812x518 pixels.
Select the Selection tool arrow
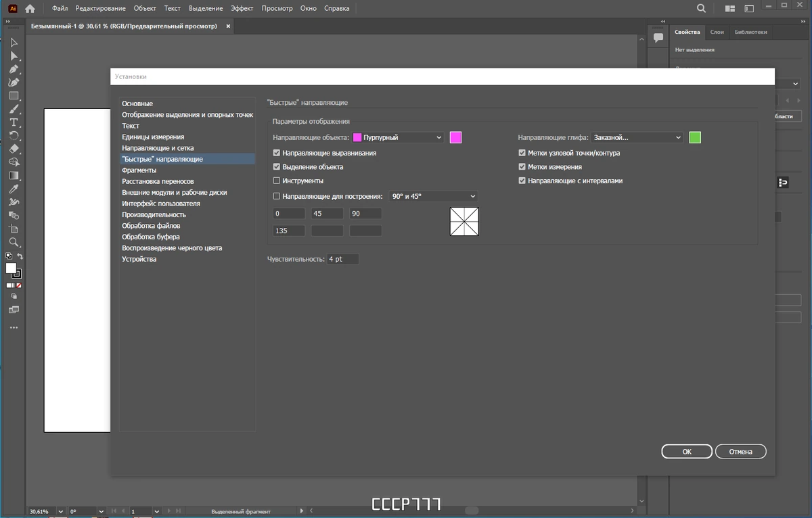14,43
